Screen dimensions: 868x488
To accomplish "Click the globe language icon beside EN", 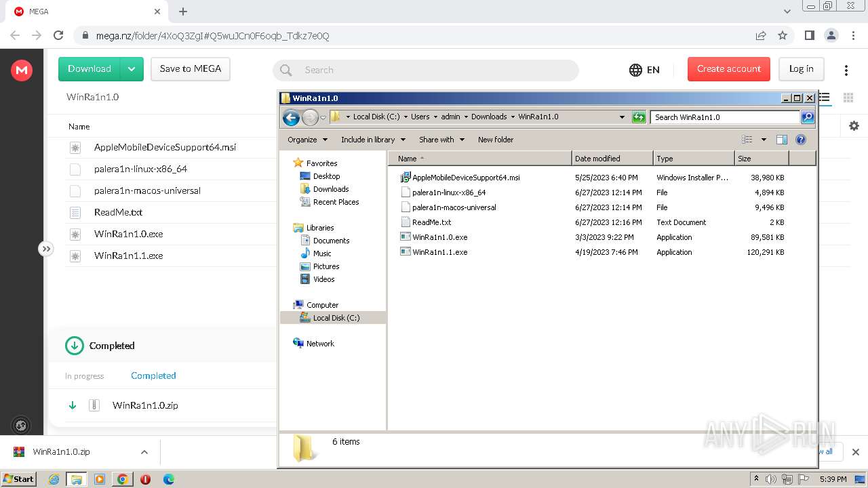I will pos(635,70).
